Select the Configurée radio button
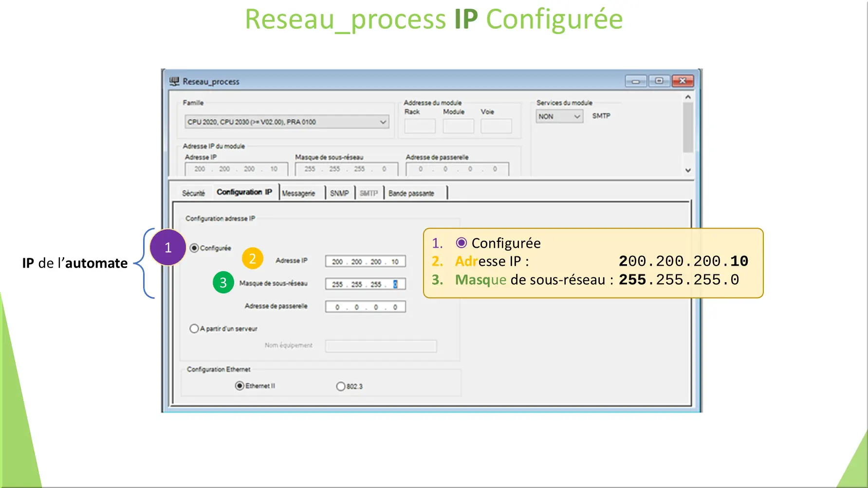The width and height of the screenshot is (868, 488). point(194,248)
